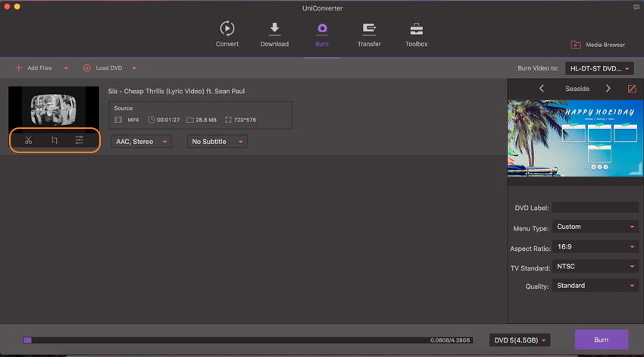Open the Aspect Ratio dropdown
Image resolution: width=644 pixels, height=357 pixels.
595,247
